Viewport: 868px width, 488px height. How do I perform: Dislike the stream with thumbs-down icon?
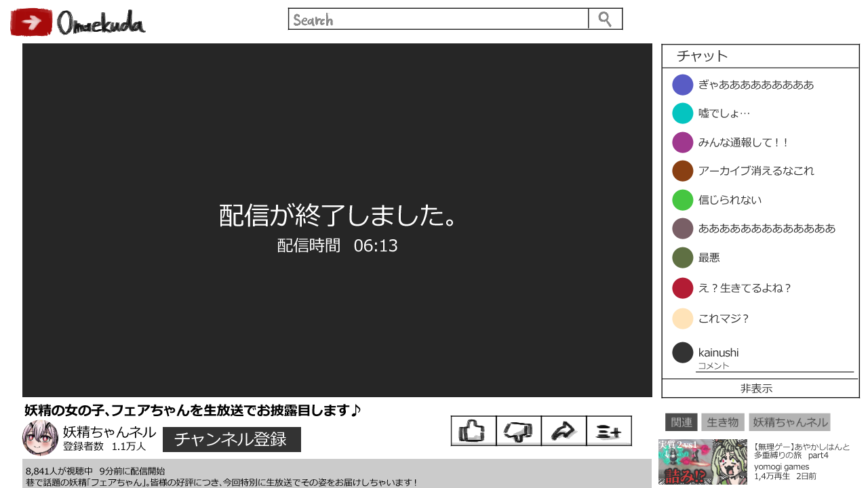point(519,431)
